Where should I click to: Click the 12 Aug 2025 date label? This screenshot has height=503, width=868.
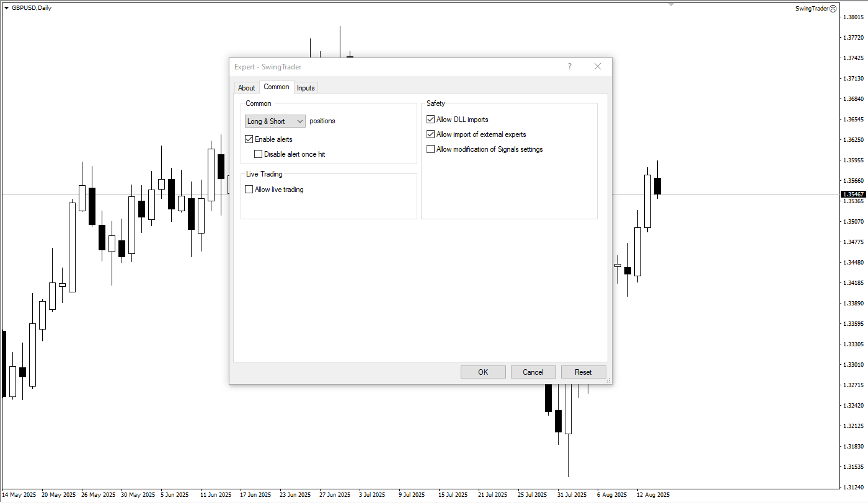653,495
